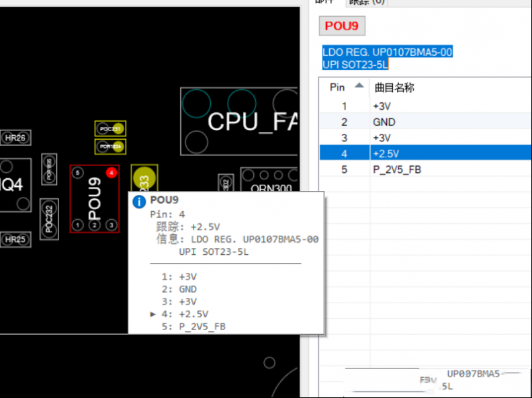Click the UPI SOT23-5L selected text line
The height and width of the screenshot is (398, 532).
(x=355, y=64)
